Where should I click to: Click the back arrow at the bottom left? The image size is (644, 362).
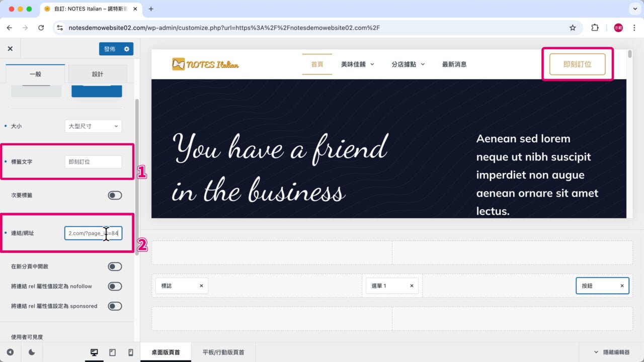[x=11, y=352]
